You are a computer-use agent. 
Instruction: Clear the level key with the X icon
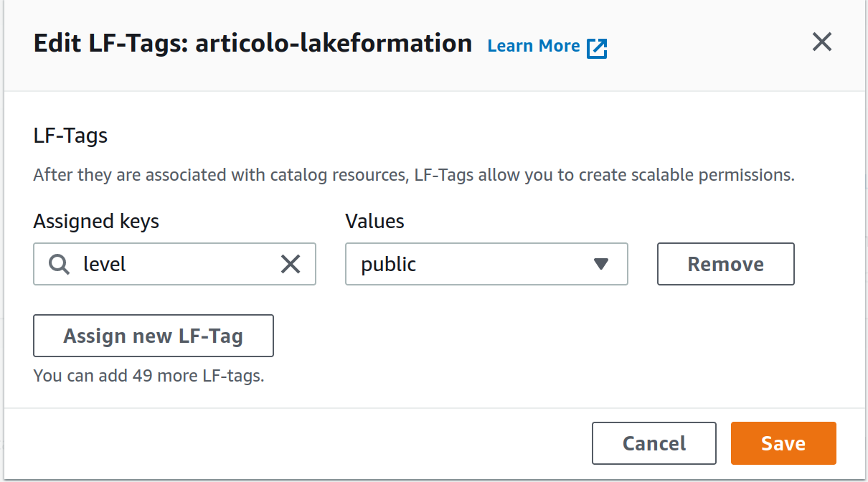tap(291, 265)
